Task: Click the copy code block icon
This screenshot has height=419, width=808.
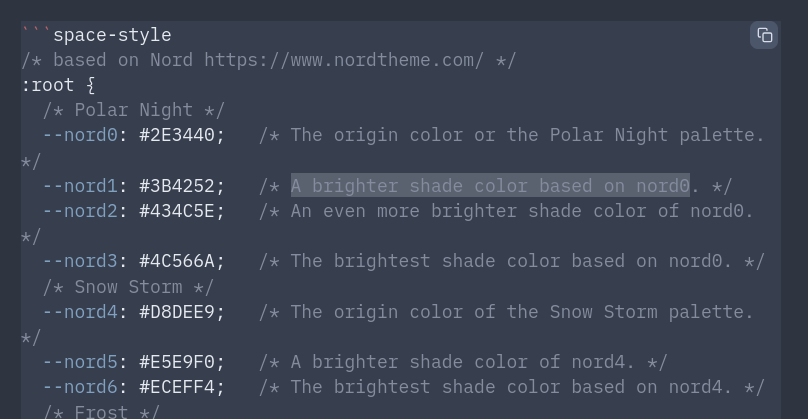Action: [764, 35]
